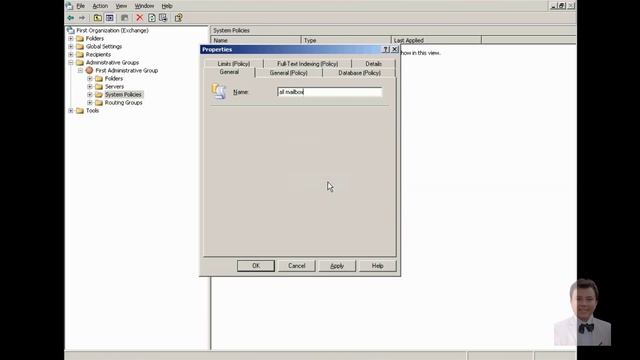Select the Servers tree label

pos(114,87)
